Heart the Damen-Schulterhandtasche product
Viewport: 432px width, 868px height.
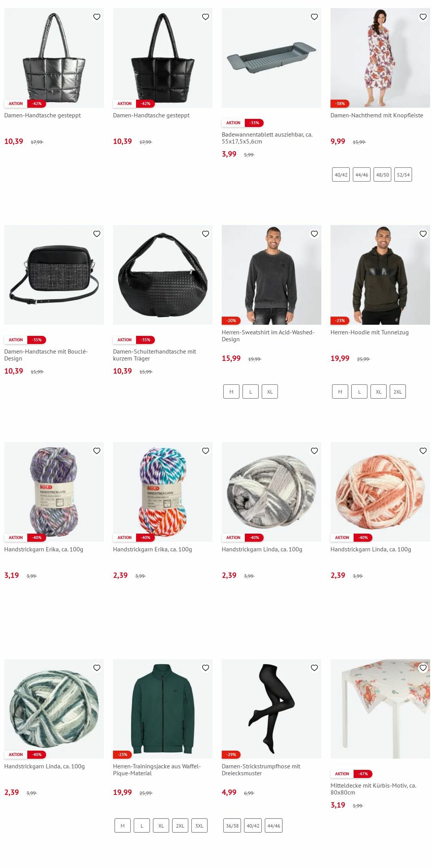(206, 234)
